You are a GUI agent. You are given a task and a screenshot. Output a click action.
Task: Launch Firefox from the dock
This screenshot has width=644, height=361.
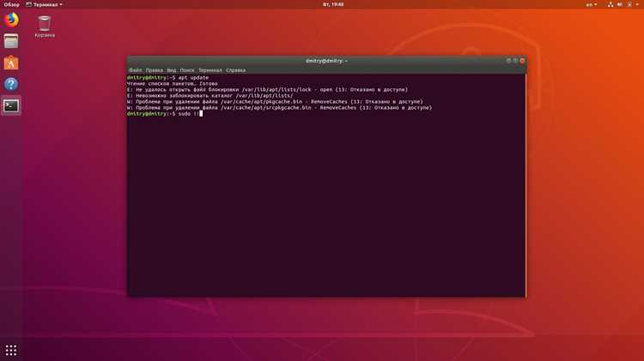(x=11, y=20)
